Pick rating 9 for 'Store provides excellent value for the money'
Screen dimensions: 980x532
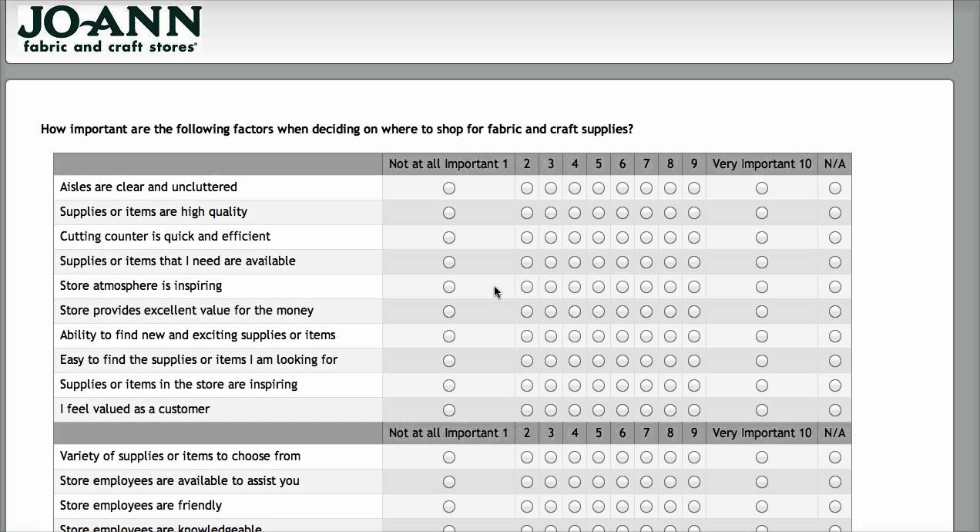click(694, 311)
